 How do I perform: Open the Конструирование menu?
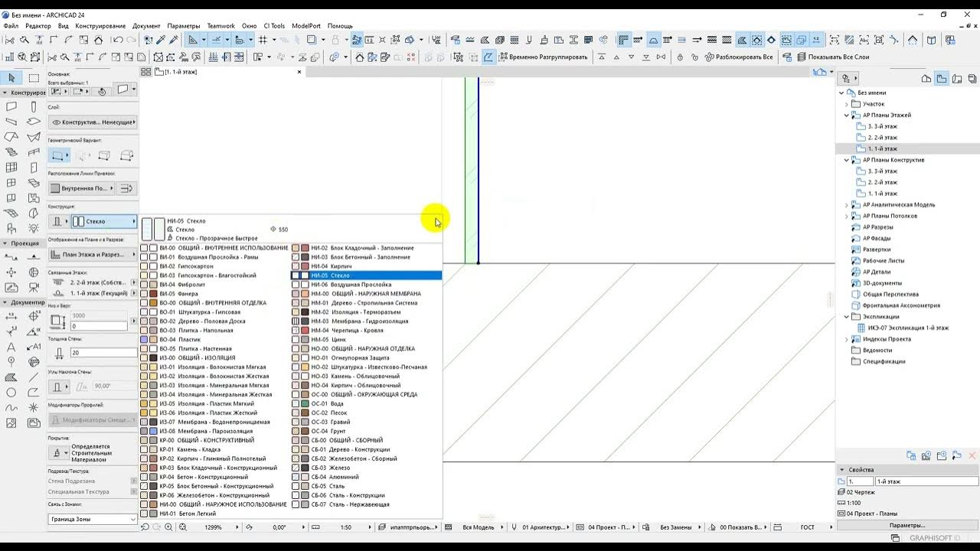100,26
